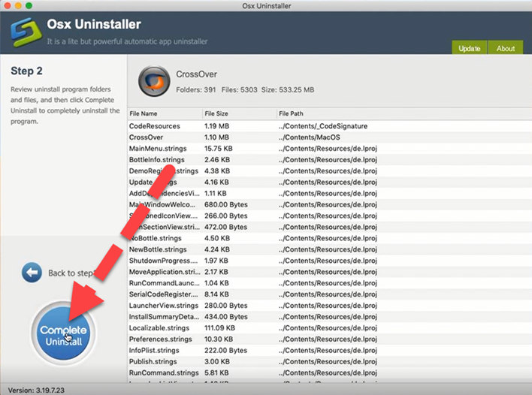The width and height of the screenshot is (532, 395).
Task: Click the red close window button
Action: (x=8, y=6)
